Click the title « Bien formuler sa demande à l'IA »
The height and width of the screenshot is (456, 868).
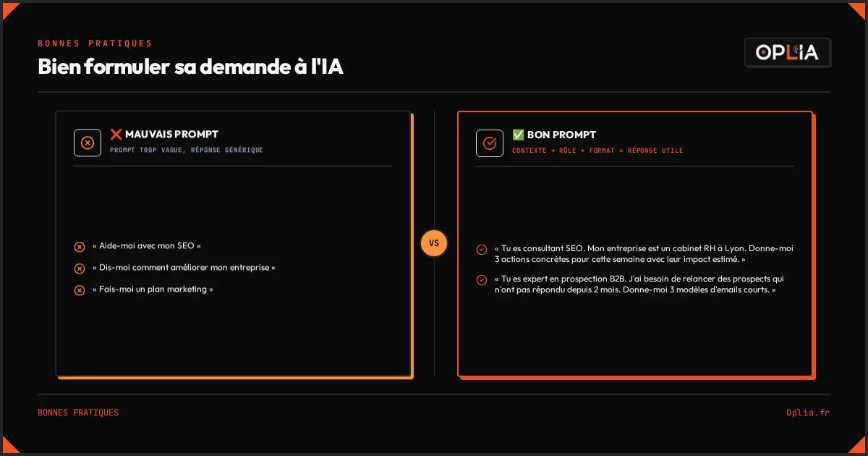tap(190, 67)
